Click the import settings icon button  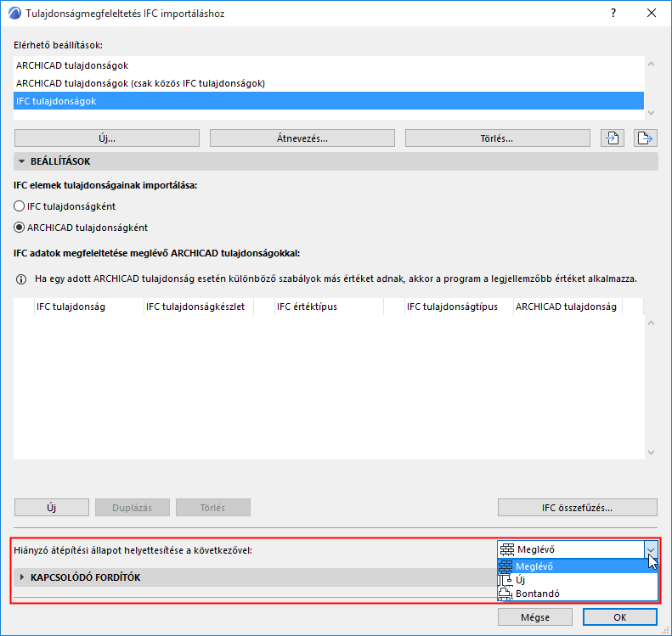pyautogui.click(x=612, y=138)
